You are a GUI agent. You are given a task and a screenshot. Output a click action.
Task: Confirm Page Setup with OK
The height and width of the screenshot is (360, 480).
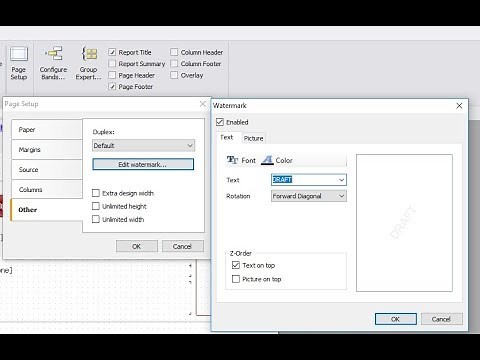137,246
